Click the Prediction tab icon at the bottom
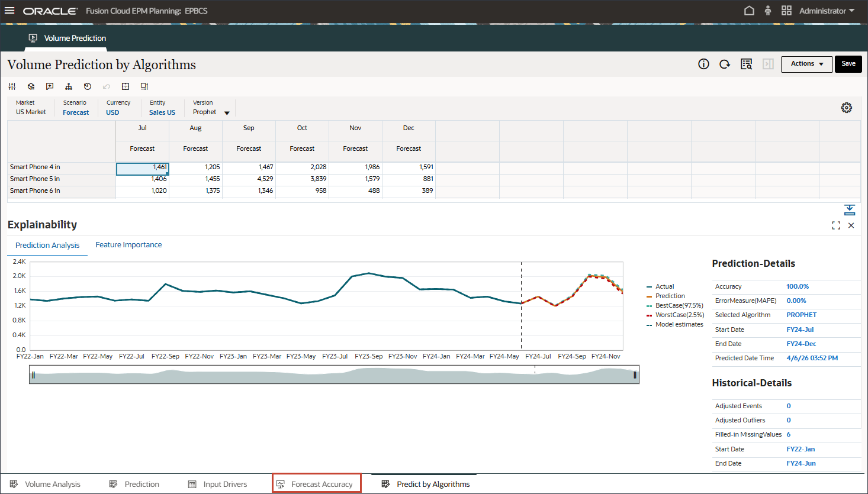 click(x=114, y=484)
